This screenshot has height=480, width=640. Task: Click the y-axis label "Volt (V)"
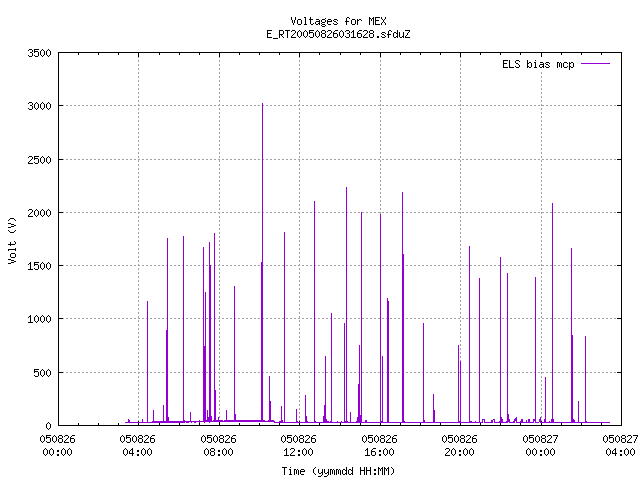[12, 240]
